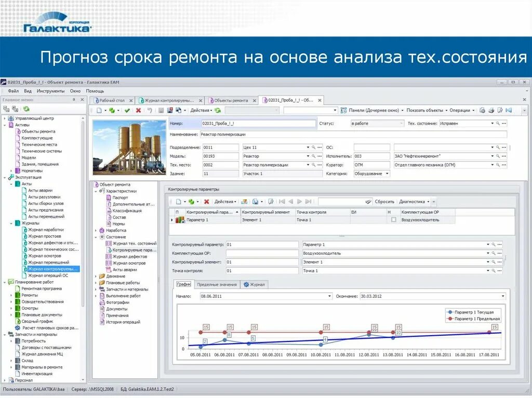Screen dimensions: 532x398
Task: Pin the Главное меню panel
Action: click(x=74, y=100)
